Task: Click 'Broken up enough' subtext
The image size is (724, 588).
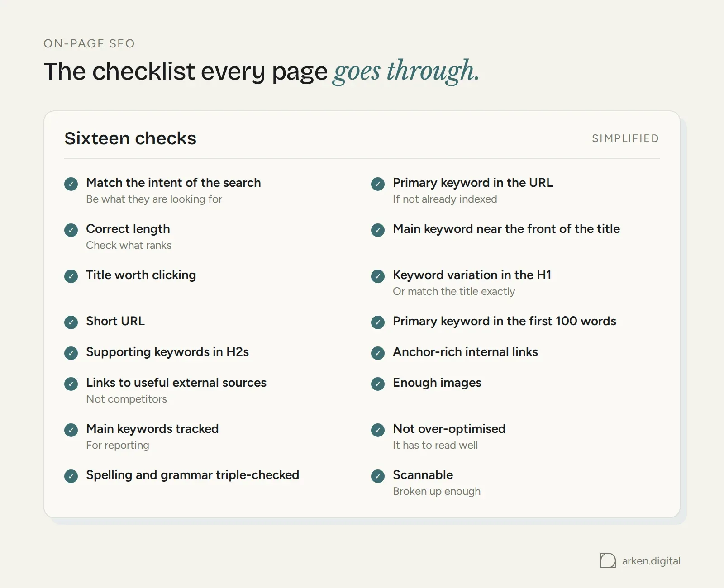Action: point(437,491)
